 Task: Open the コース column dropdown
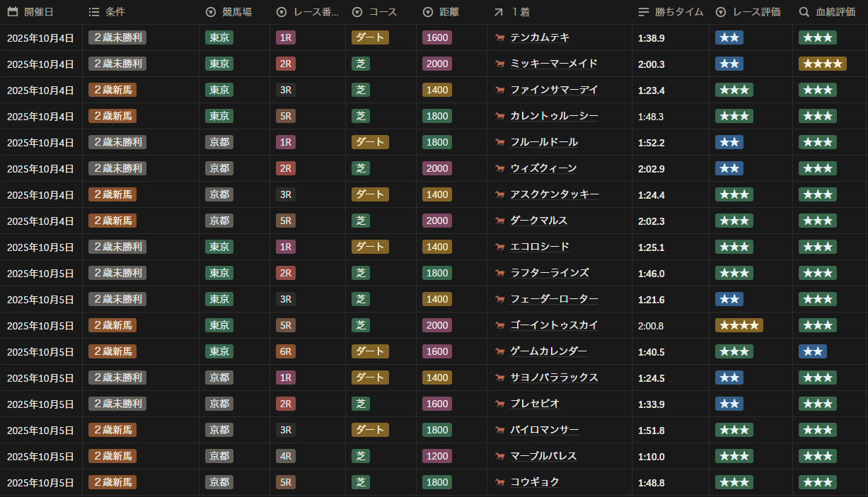pos(357,12)
